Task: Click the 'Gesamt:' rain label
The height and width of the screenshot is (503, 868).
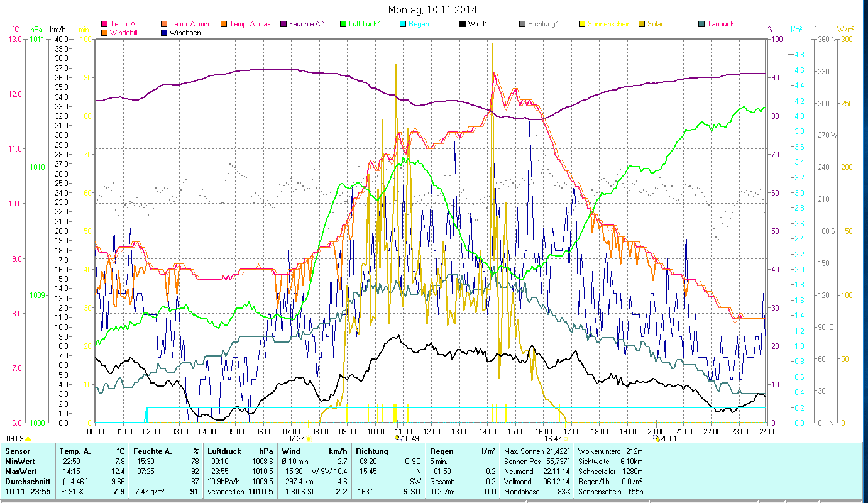Action: [x=442, y=482]
